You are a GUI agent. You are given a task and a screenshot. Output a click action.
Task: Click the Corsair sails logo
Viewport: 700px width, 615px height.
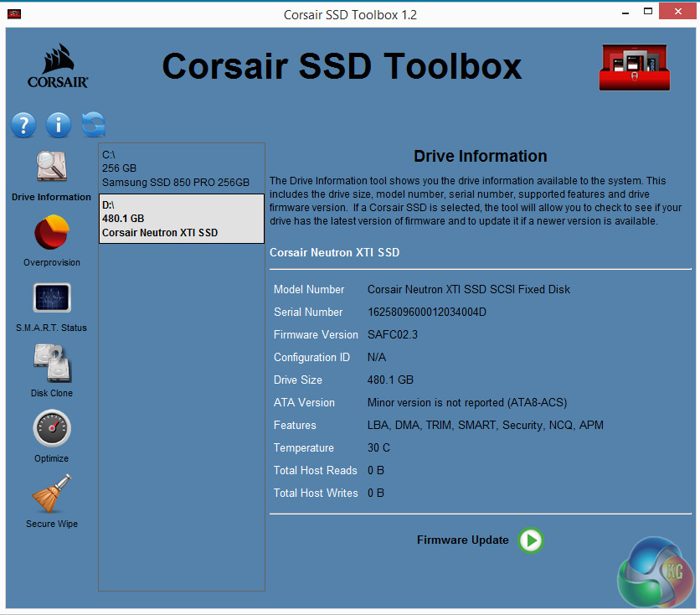coord(58,65)
